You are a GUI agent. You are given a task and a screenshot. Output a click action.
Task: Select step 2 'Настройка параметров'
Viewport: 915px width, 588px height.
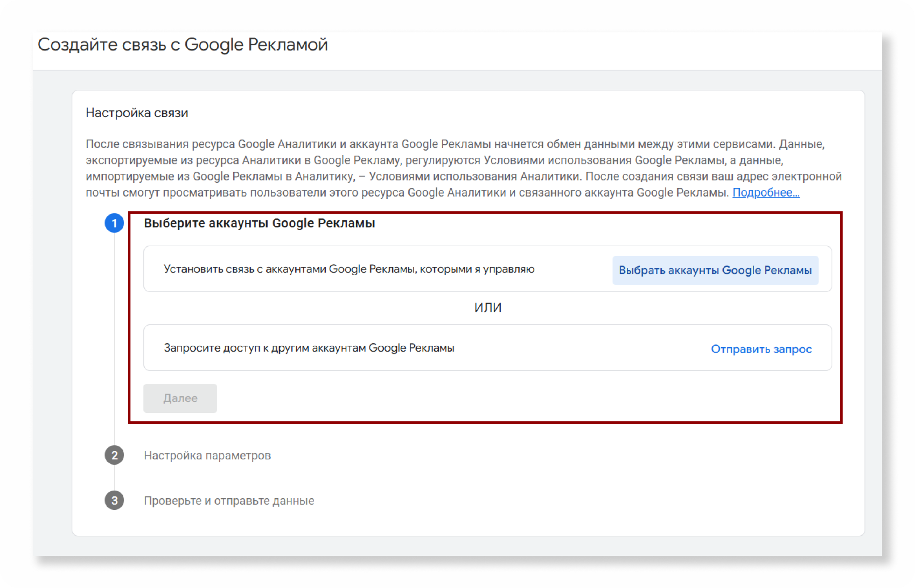(x=207, y=455)
